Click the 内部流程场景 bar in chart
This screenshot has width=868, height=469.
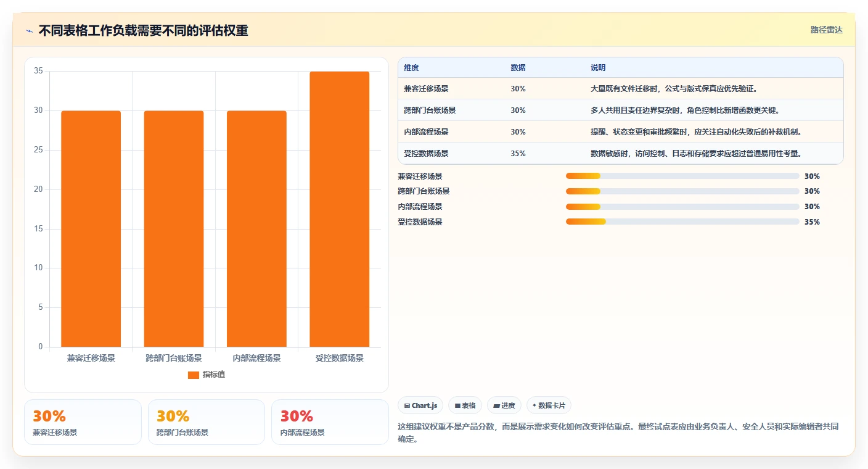coord(256,229)
